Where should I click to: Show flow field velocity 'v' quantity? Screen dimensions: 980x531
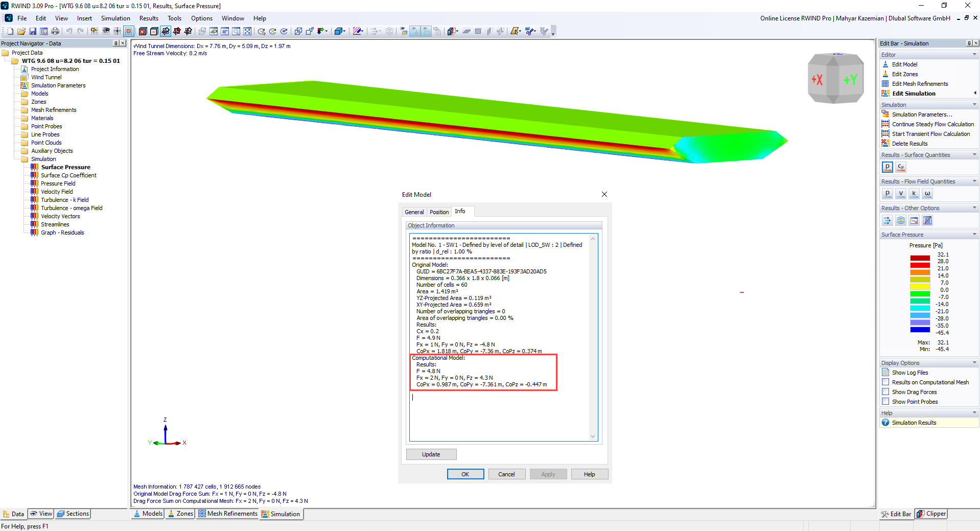[901, 193]
